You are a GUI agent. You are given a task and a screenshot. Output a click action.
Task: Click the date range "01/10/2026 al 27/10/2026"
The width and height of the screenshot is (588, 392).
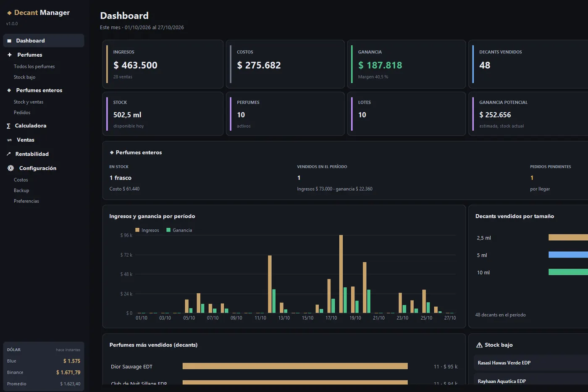[154, 27]
